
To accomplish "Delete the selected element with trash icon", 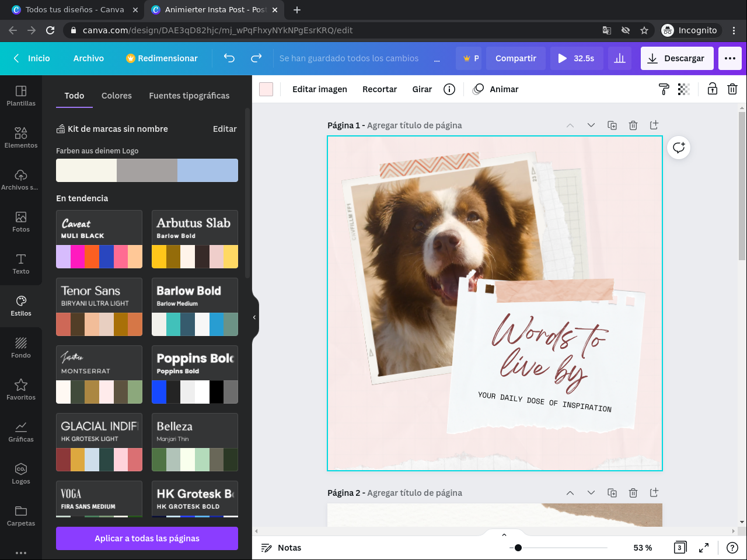I will 732,89.
